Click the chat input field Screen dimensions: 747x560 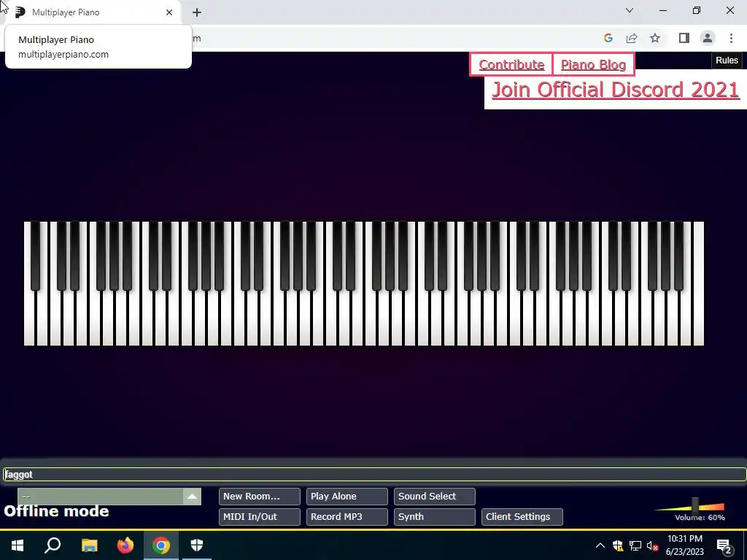(x=374, y=474)
